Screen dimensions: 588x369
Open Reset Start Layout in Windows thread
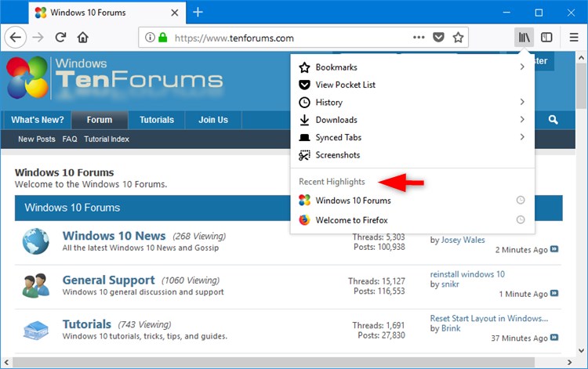pos(489,318)
